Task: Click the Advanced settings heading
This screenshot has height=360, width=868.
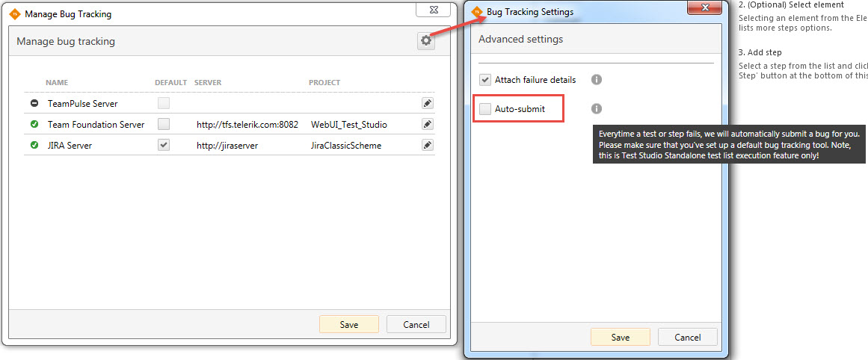Action: 520,40
